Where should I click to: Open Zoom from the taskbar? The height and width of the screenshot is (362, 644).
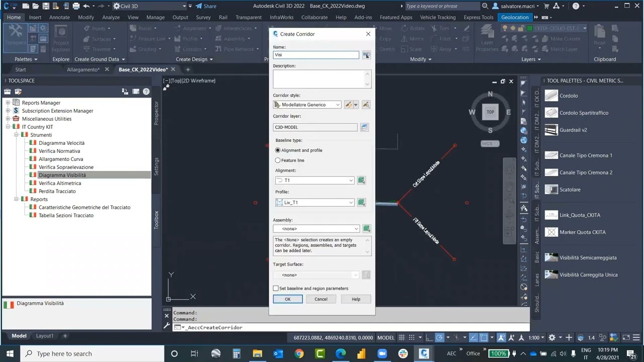tap(382, 353)
